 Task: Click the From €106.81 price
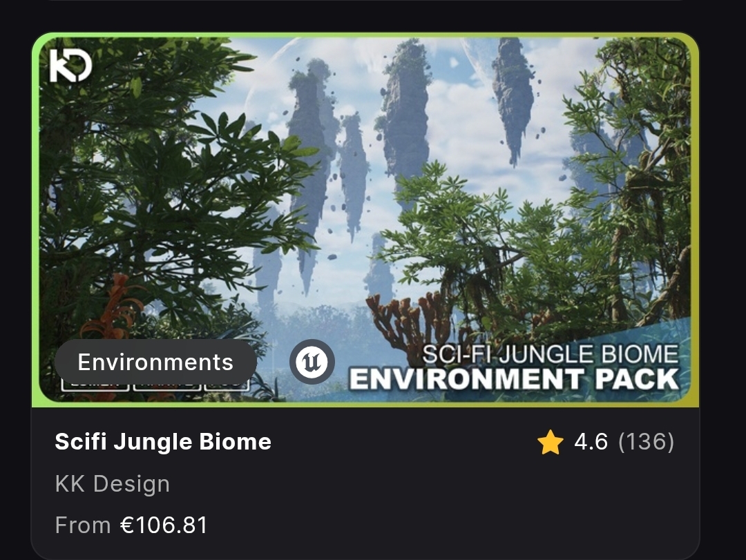[x=131, y=525]
